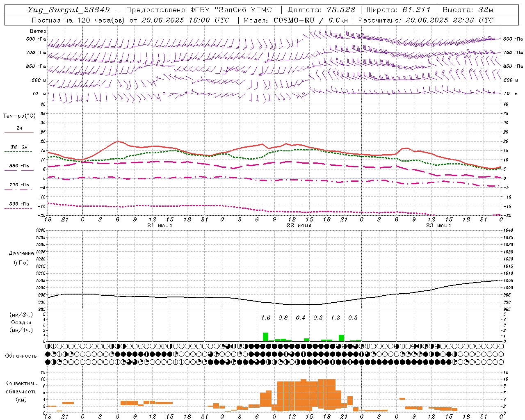This screenshot has height=420, width=525.
Task: Click the 23 июня date label
Action: click(x=438, y=226)
